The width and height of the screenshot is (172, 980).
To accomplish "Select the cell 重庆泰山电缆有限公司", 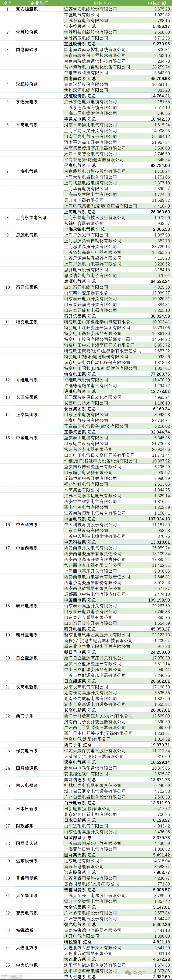I will pyautogui.click(x=86, y=438).
